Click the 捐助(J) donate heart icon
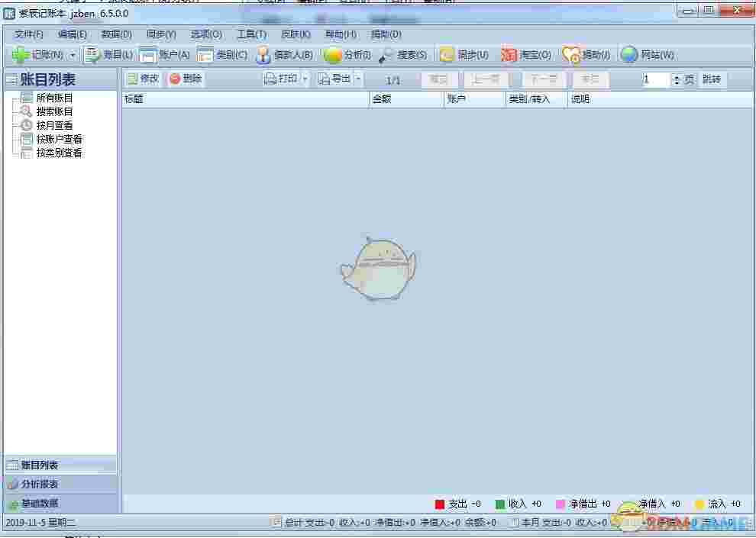 (x=571, y=55)
